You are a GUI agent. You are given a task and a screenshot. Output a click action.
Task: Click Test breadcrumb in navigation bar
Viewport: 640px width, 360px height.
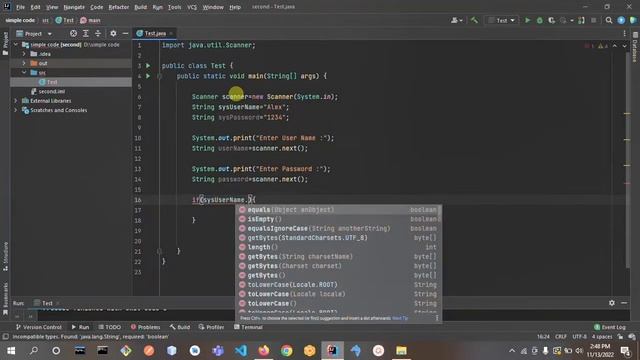64,20
